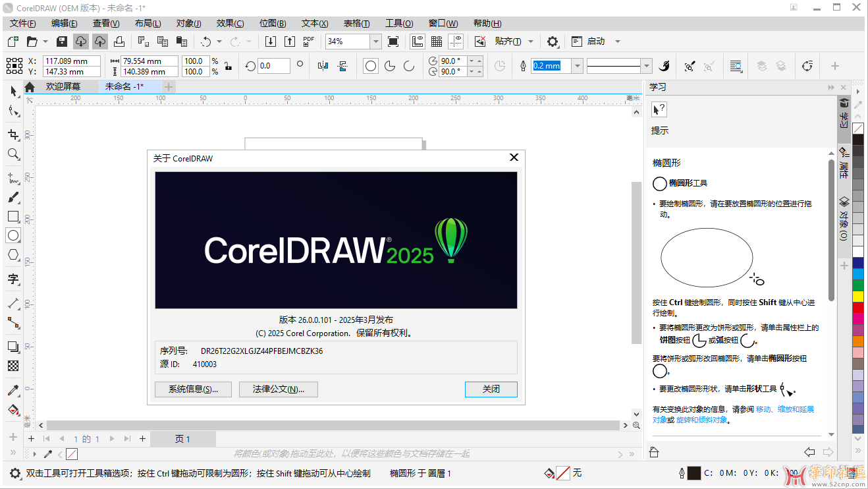The image size is (868, 489).
Task: Toggle the Show grid button
Action: [436, 42]
